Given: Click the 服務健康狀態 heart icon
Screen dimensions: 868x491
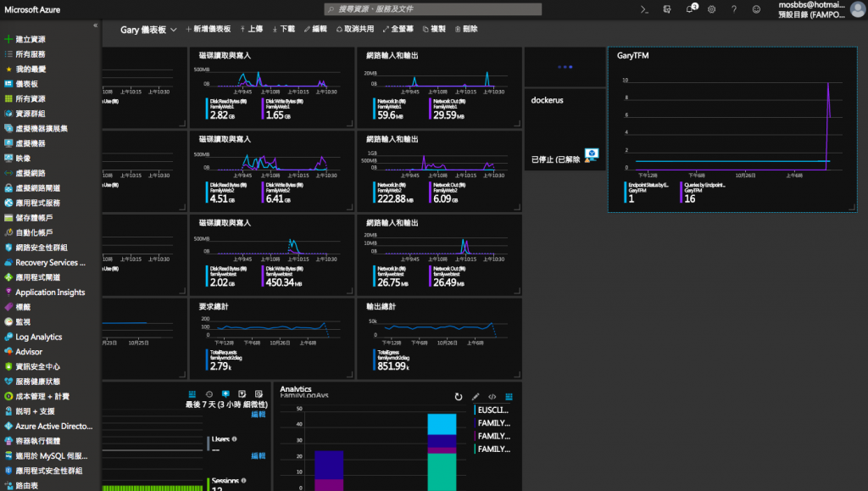Looking at the screenshot, I should (8, 382).
